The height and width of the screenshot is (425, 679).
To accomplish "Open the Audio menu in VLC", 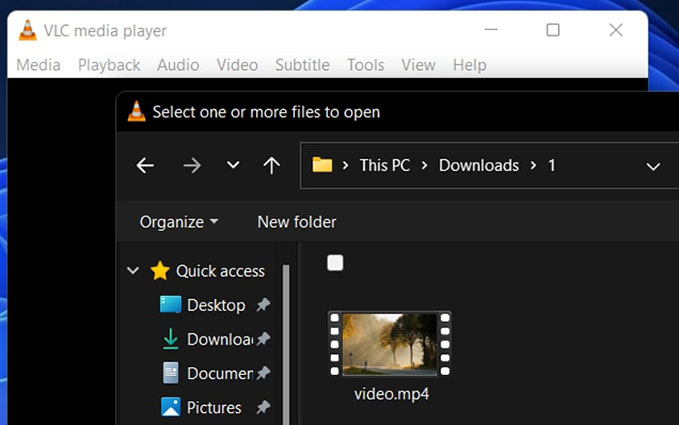I will [x=178, y=65].
